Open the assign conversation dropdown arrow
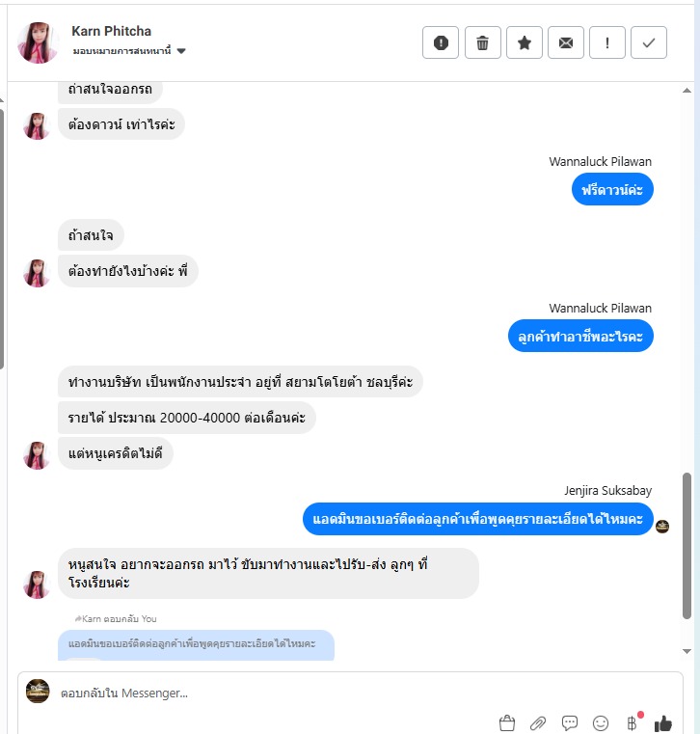The image size is (700, 734). [x=181, y=51]
